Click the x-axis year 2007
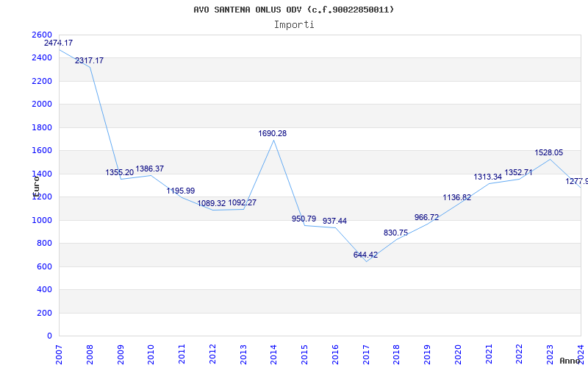 tap(59, 354)
